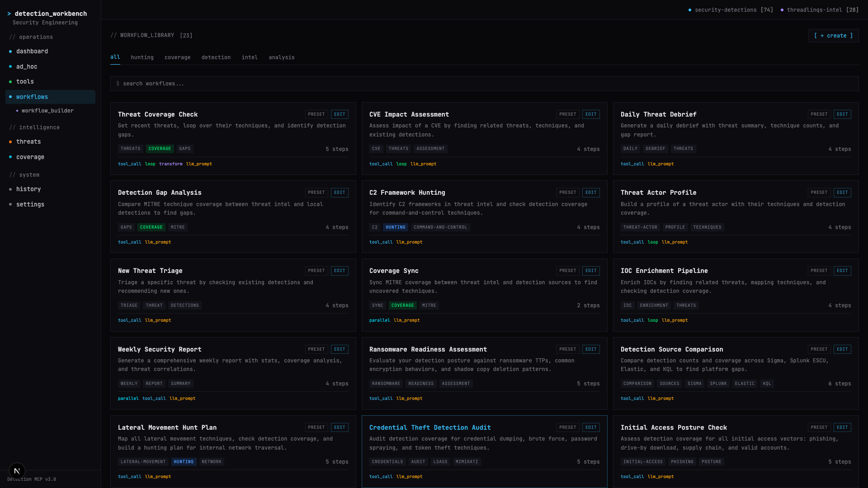This screenshot has width=868, height=488.
Task: Click 6 steps on Detection Source Comparison
Action: (x=840, y=384)
